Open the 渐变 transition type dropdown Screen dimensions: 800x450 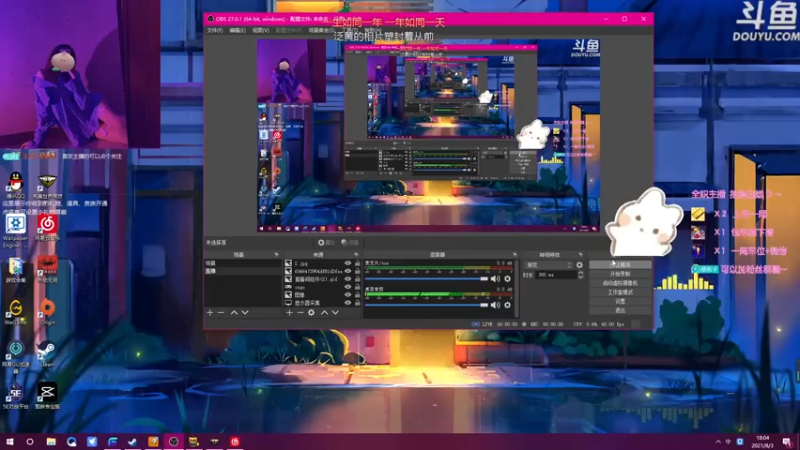coord(548,265)
